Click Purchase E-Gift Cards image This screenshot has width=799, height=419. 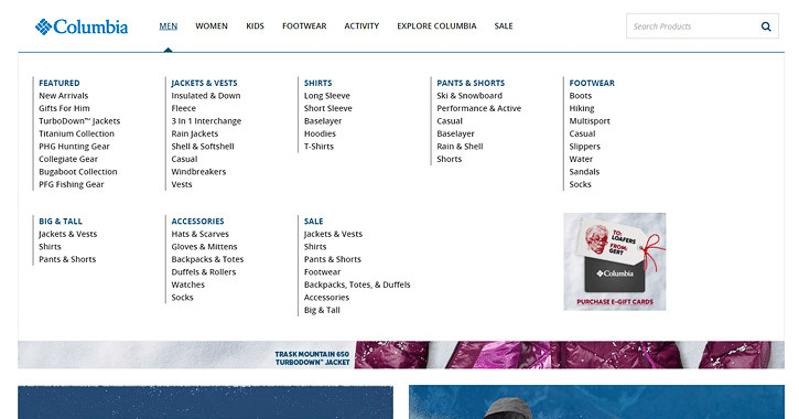tap(615, 261)
